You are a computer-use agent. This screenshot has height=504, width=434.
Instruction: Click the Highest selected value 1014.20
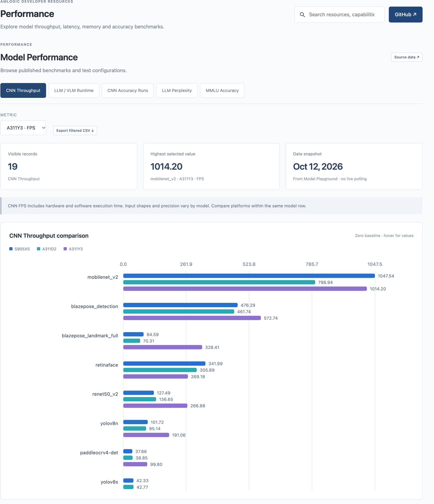pos(166,167)
